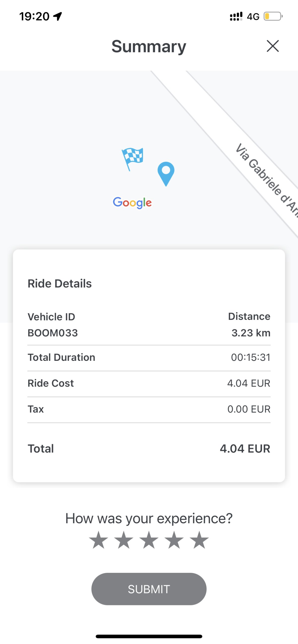Rate the experience one star
298x644 pixels.
pos(99,540)
